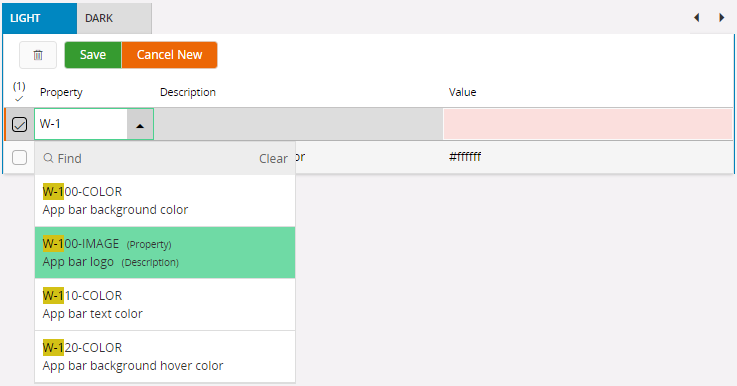This screenshot has width=737, height=386.
Task: Click the next tab right arrow
Action: [x=721, y=18]
